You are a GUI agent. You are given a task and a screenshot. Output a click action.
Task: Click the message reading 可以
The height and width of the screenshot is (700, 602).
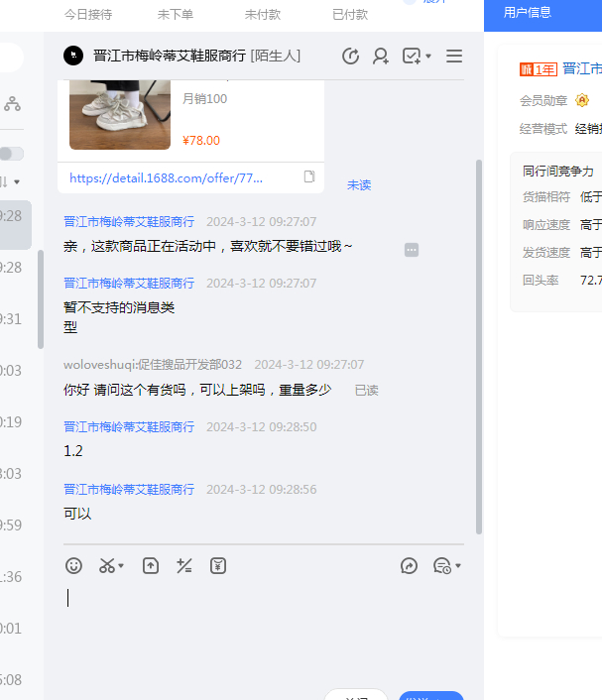click(x=77, y=514)
